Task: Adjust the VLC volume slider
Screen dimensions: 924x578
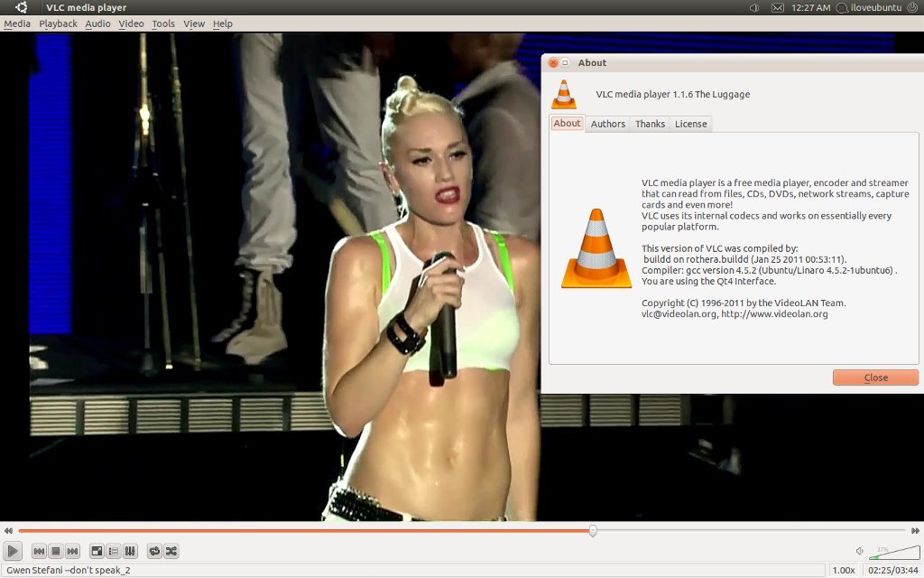Action: 894,552
